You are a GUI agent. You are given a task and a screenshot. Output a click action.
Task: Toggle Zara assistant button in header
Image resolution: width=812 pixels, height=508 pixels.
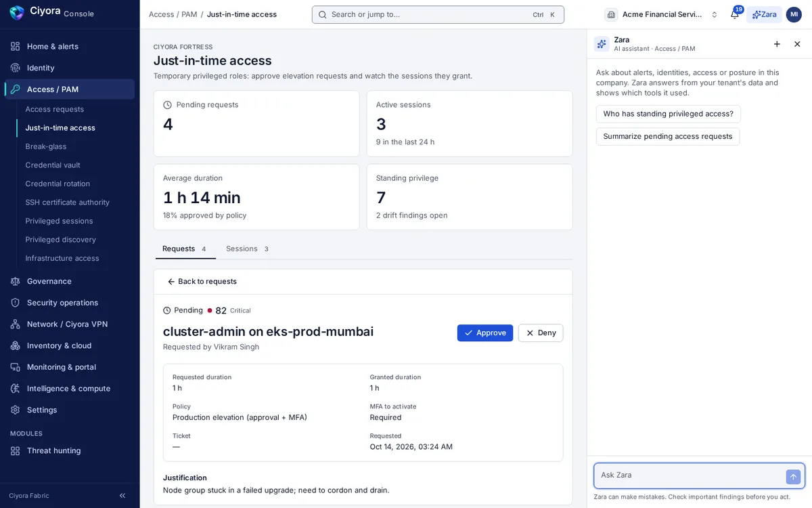click(x=764, y=14)
